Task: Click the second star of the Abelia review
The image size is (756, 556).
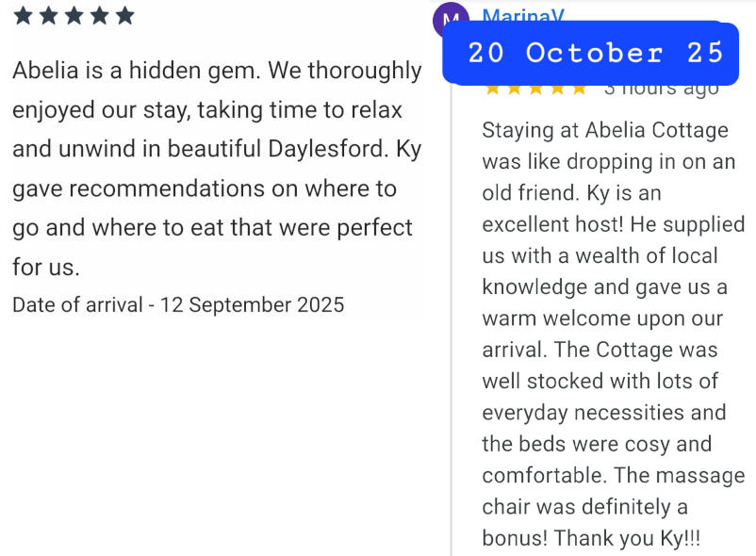Action: coord(49,16)
